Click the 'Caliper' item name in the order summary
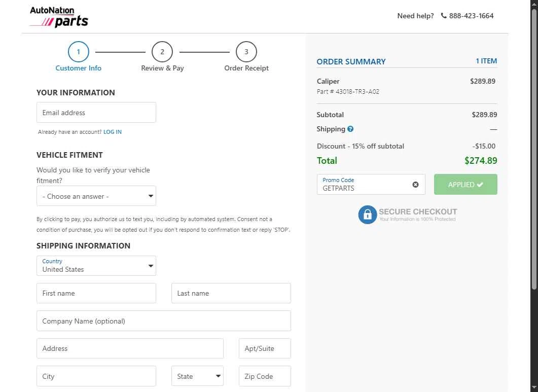538x392 pixels. (x=328, y=81)
